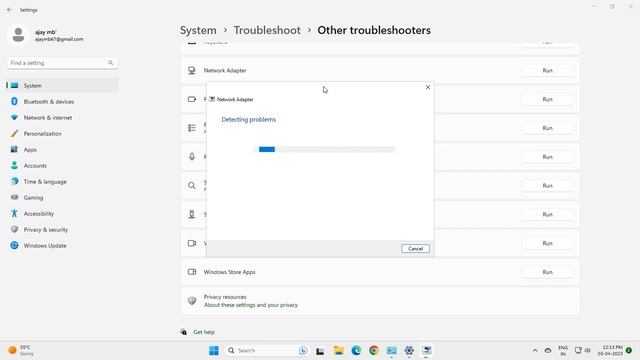Focus the Find a setting search box
This screenshot has height=360, width=640.
[x=62, y=63]
